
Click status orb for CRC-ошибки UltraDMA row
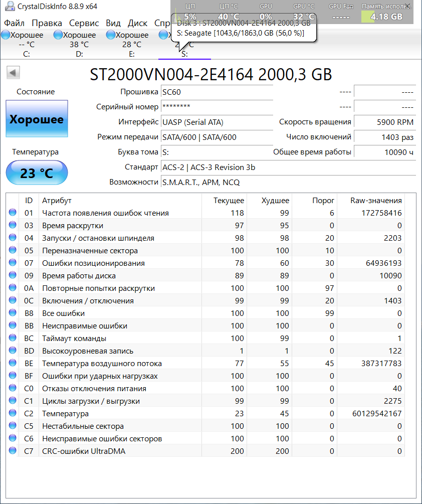pos(13,451)
